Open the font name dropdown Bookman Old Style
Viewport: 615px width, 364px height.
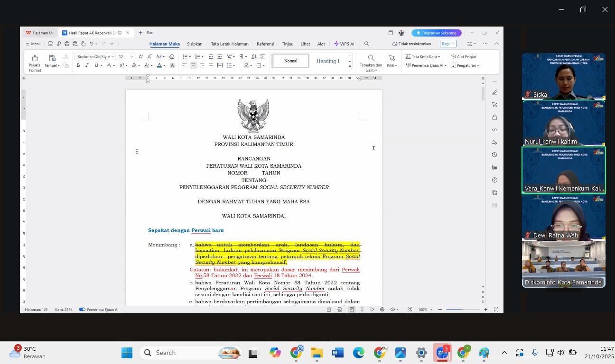coord(95,56)
